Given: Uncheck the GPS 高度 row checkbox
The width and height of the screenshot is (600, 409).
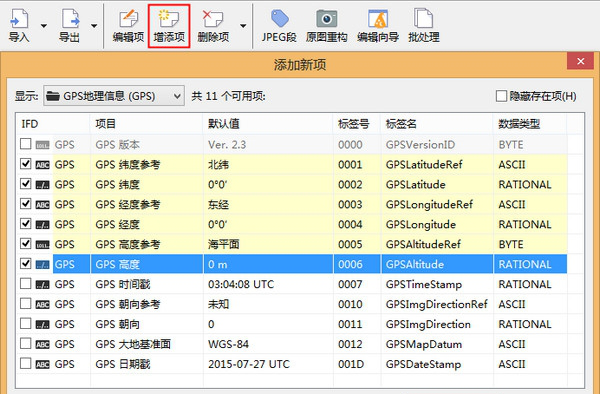Looking at the screenshot, I should point(26,264).
